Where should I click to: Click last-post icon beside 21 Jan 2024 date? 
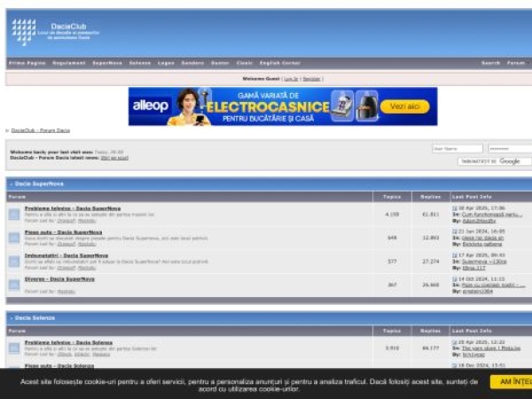click(x=455, y=231)
